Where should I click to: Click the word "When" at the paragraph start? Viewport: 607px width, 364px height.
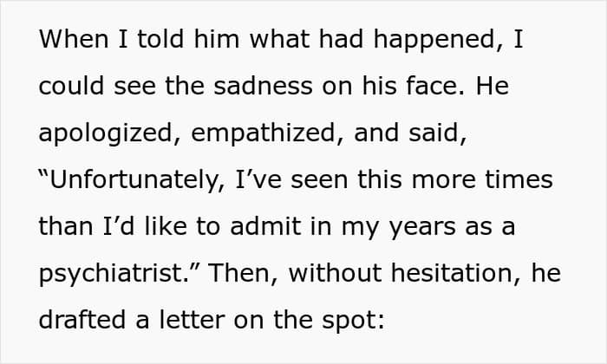click(70, 40)
